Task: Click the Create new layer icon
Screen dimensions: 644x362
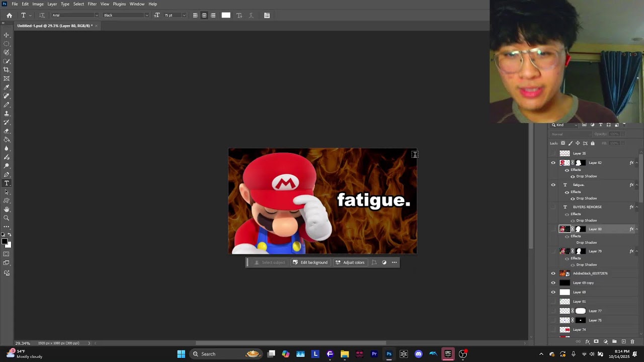Action: tap(623, 341)
